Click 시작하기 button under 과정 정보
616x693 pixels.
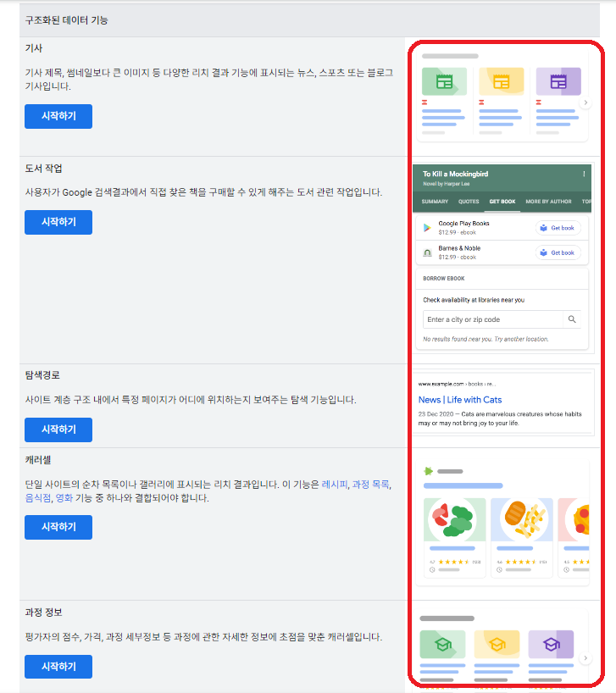[x=58, y=667]
